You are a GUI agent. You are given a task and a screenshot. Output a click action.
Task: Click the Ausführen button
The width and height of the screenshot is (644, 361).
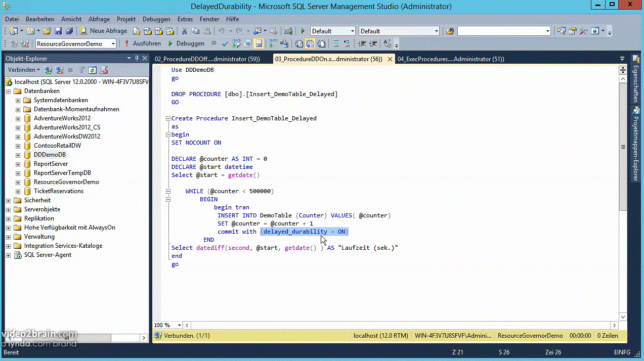143,43
